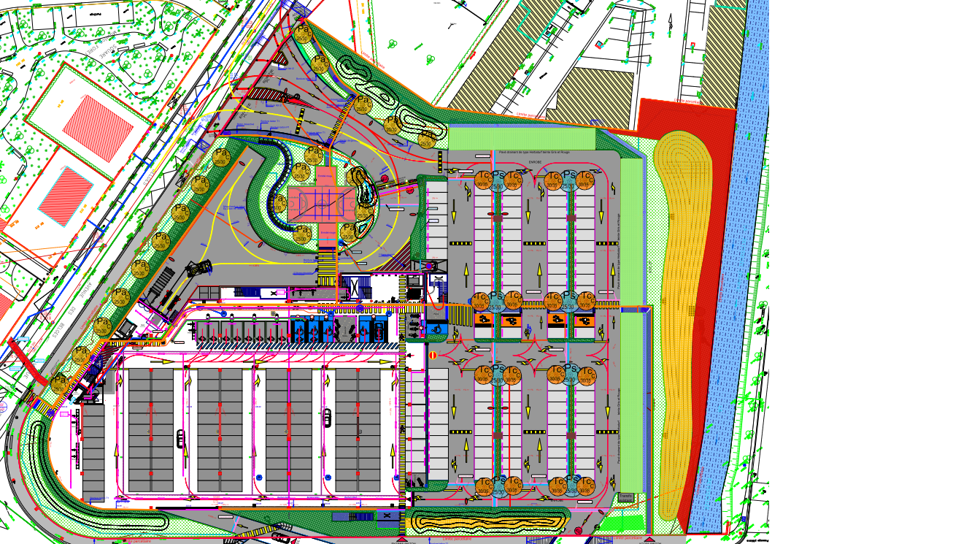The image size is (980, 544).
Task: Click the yellow upward arrow in parking lane
Action: click(453, 215)
